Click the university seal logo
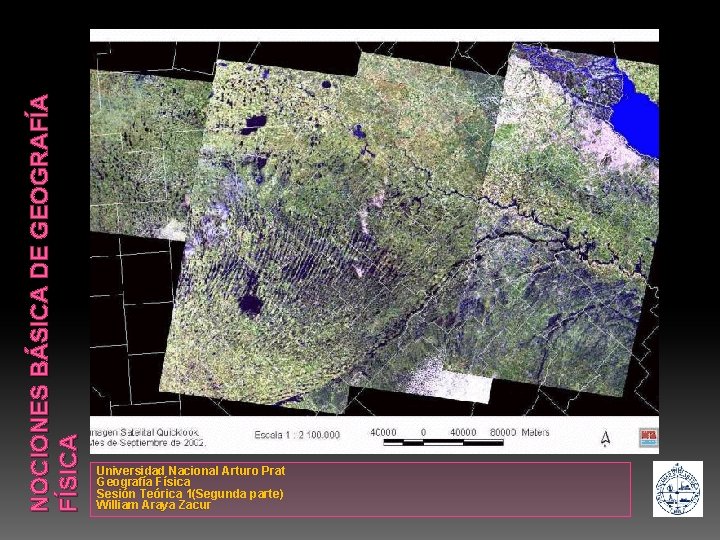The width and height of the screenshot is (720, 540). point(678,489)
